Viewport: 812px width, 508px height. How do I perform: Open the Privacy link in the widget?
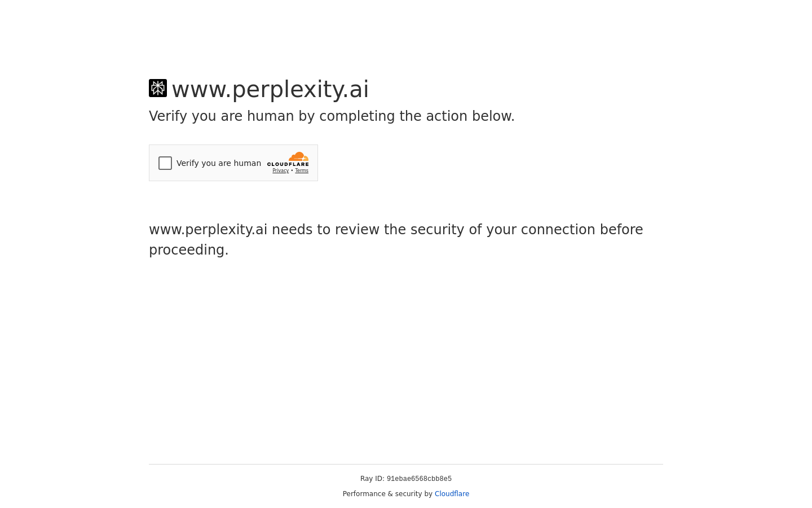280,170
